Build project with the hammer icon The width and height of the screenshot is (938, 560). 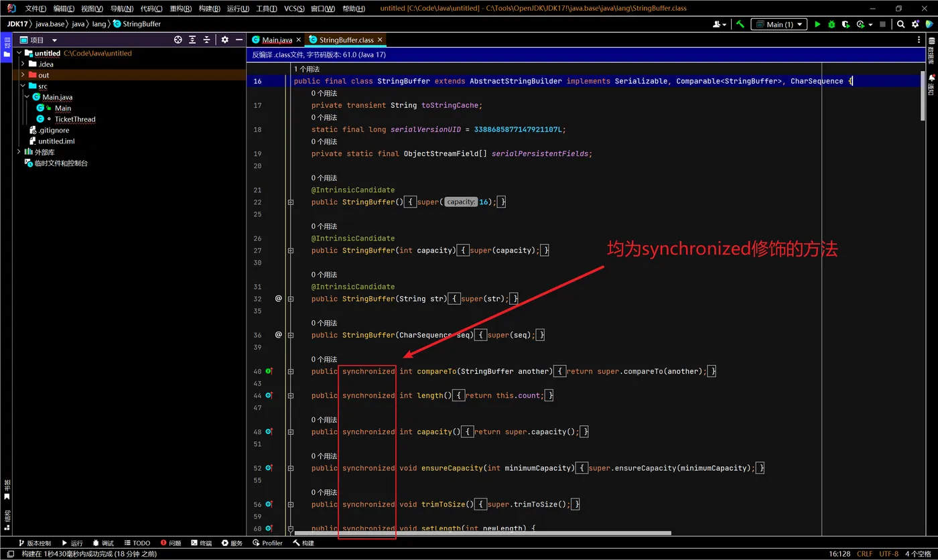coord(740,24)
